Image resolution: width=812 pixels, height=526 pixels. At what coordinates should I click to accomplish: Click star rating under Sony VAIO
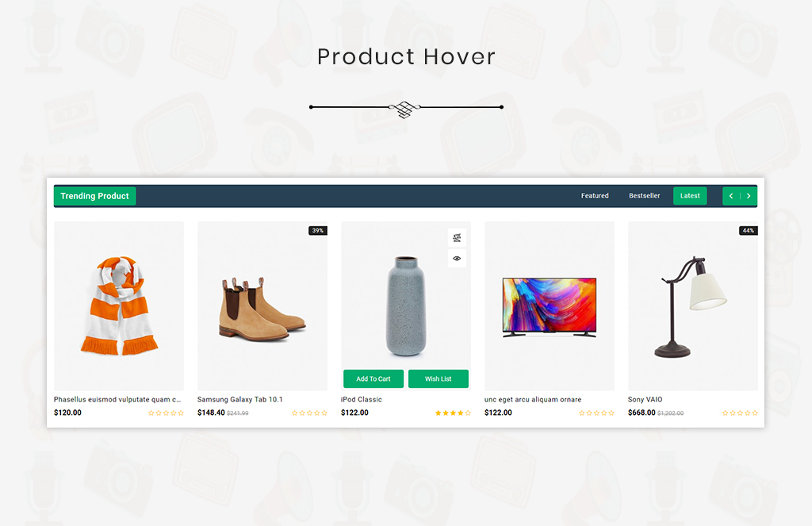pyautogui.click(x=740, y=413)
